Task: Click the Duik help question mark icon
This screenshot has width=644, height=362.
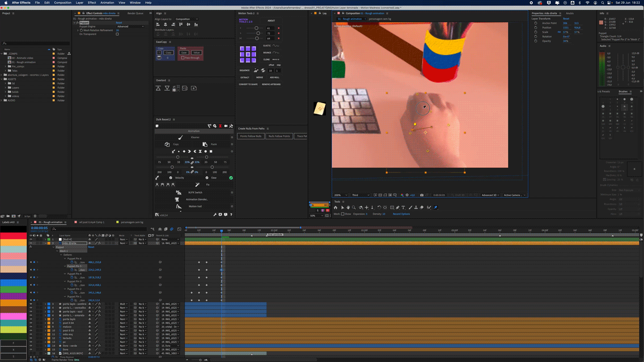Action: (x=231, y=215)
